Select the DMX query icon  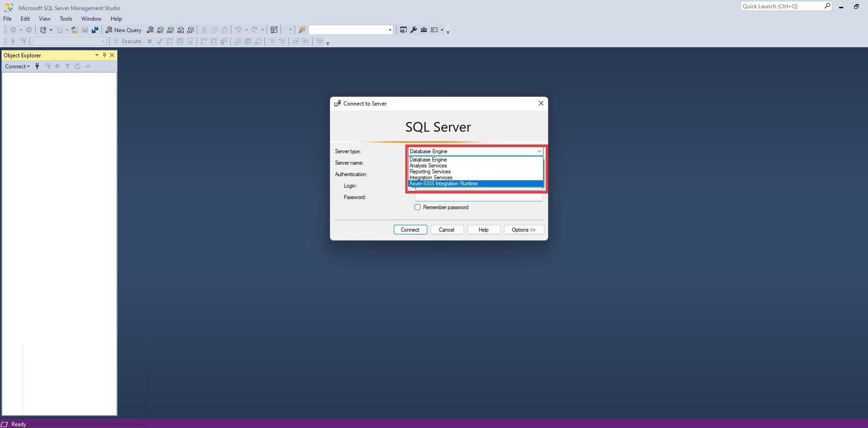[170, 30]
